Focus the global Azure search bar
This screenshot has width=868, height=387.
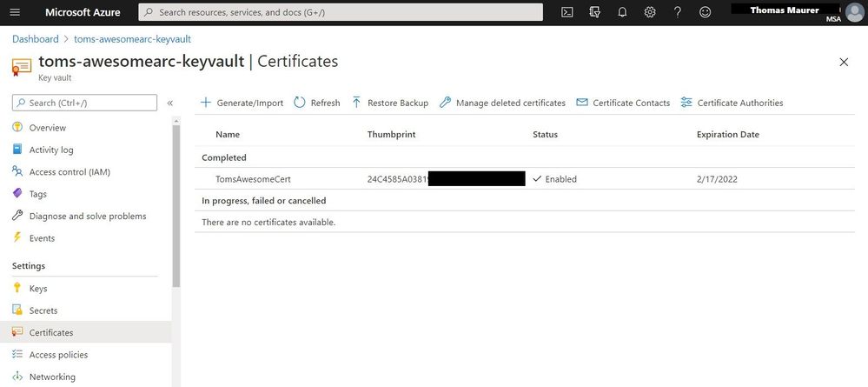[341, 12]
